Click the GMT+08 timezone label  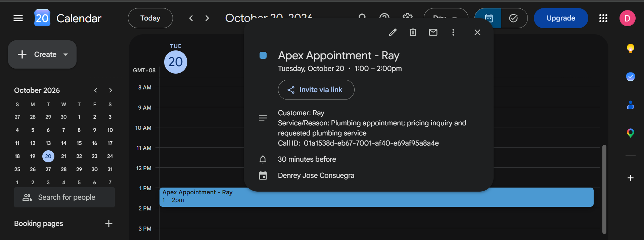click(x=144, y=70)
